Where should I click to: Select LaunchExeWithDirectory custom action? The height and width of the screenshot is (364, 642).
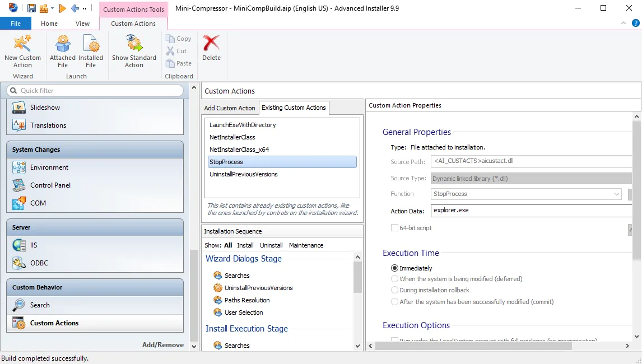pyautogui.click(x=282, y=125)
